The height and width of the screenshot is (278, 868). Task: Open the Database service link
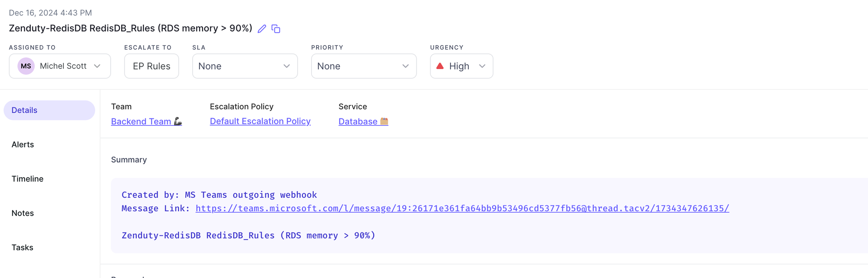click(363, 121)
